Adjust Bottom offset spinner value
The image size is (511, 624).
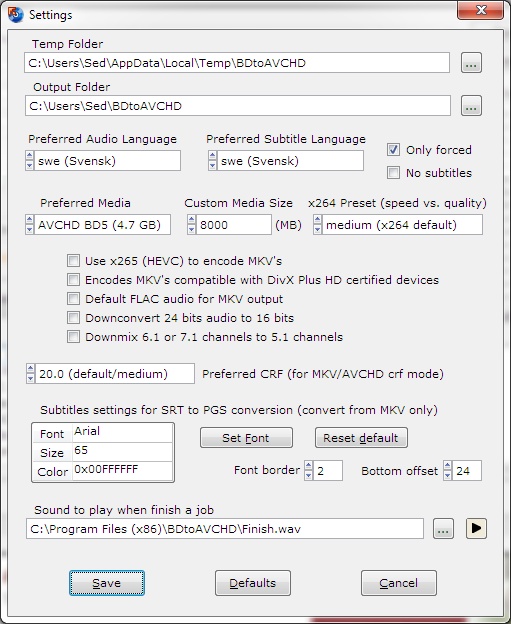tap(448, 471)
